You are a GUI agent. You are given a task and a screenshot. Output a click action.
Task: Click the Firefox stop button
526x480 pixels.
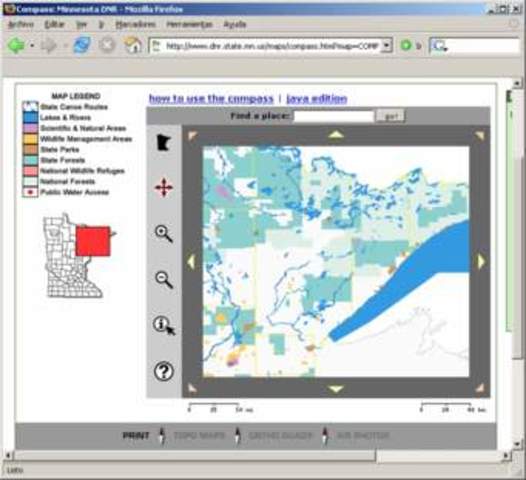click(107, 45)
